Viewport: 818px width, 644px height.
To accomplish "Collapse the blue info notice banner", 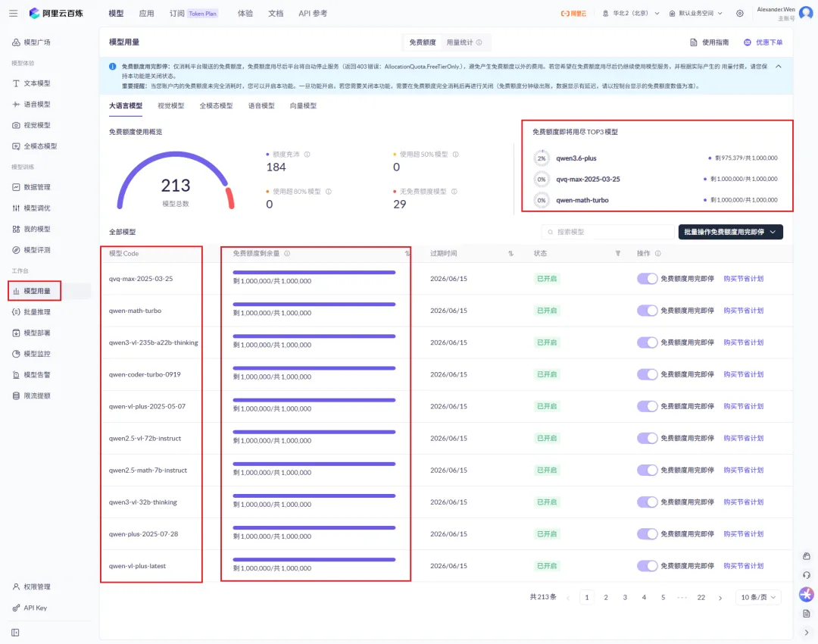I will [x=779, y=67].
